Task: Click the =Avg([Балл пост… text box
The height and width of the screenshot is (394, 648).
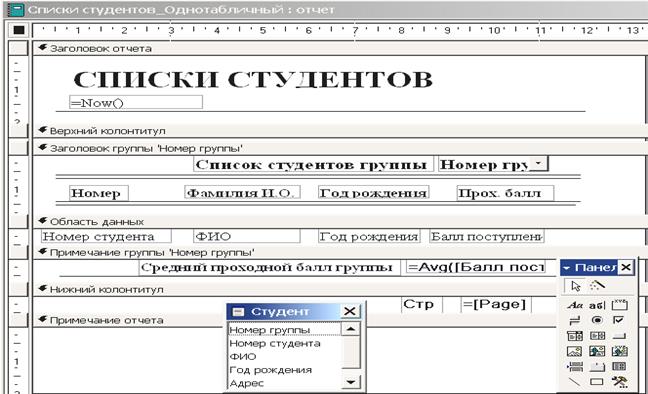Action: (476, 267)
